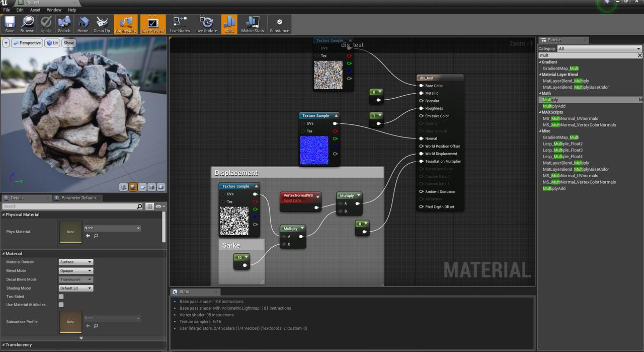
Task: Click the Perspective viewport button
Action: tap(27, 43)
